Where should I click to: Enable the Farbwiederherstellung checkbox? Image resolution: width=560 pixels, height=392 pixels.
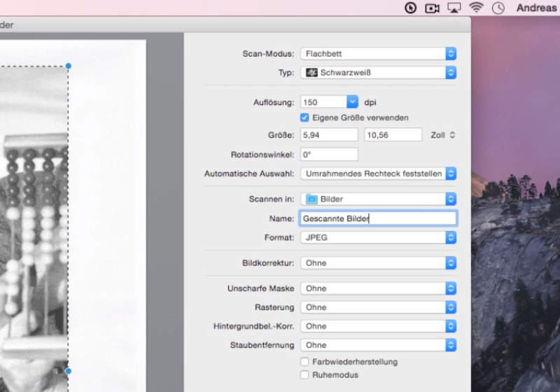[x=304, y=362]
